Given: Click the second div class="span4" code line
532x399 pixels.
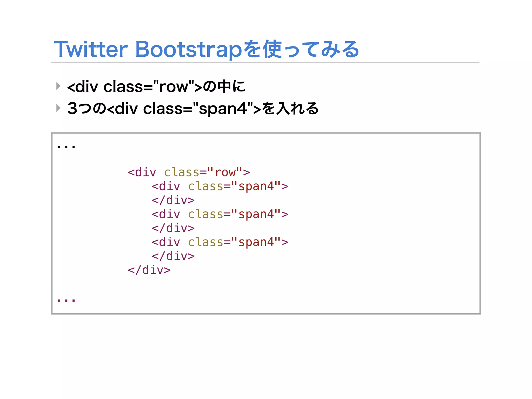Looking at the screenshot, I should 220,214.
